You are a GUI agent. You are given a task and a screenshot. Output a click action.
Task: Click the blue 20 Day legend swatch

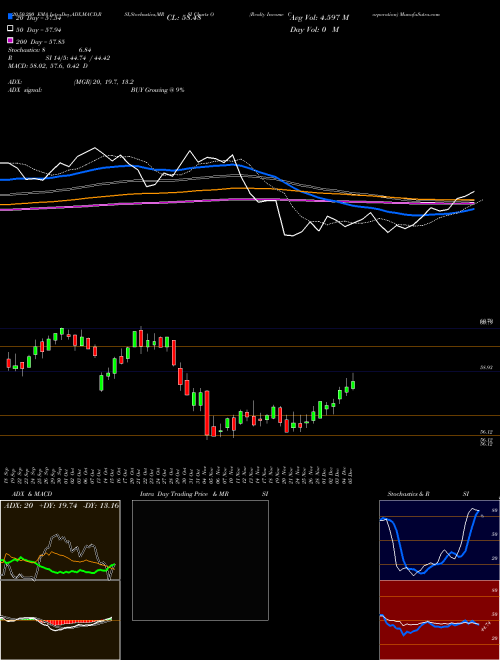[10, 17]
